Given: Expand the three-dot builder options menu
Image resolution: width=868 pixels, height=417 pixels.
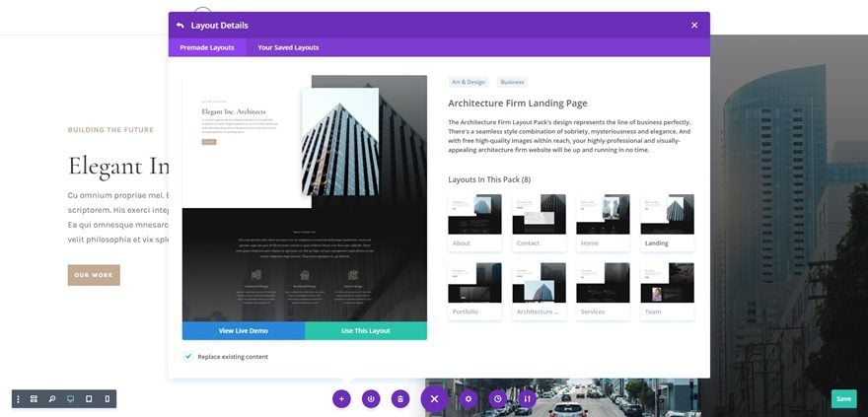Looking at the screenshot, I should coord(18,398).
